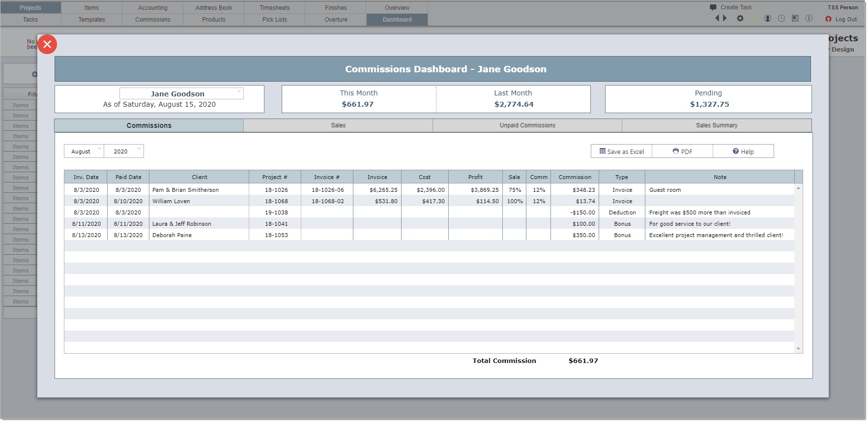Viewport: 868px width, 422px height.
Task: Open the Commissions menu in top navigation
Action: tap(153, 20)
